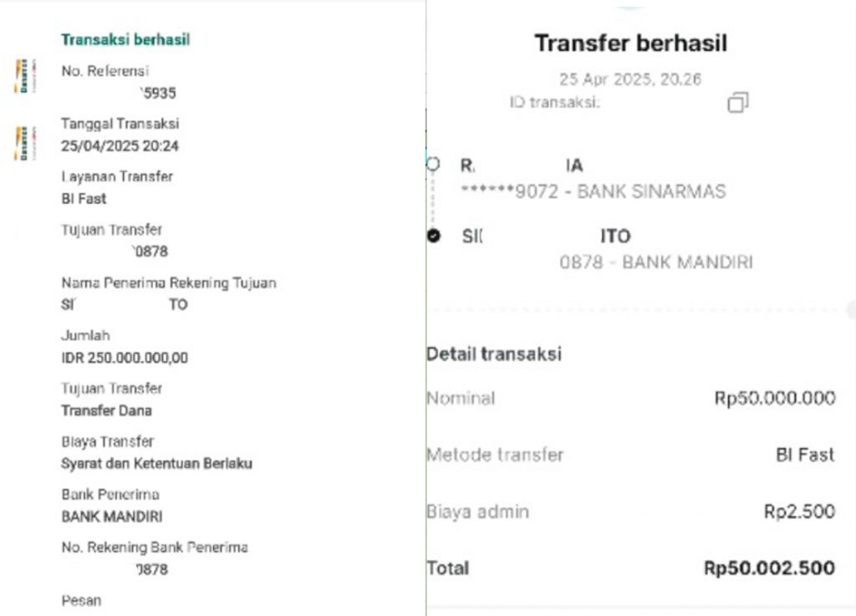The width and height of the screenshot is (856, 616).
Task: Click the Transfer berhasil title
Action: tap(630, 43)
